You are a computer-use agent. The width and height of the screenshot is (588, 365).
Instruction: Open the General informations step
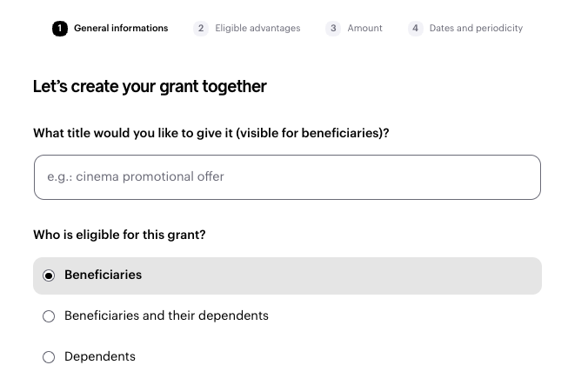(121, 29)
